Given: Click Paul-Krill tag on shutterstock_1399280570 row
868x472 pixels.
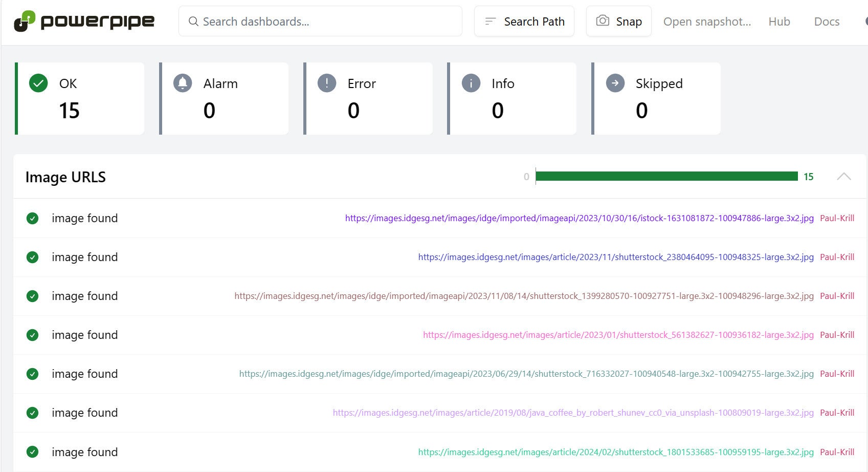Looking at the screenshot, I should [837, 296].
